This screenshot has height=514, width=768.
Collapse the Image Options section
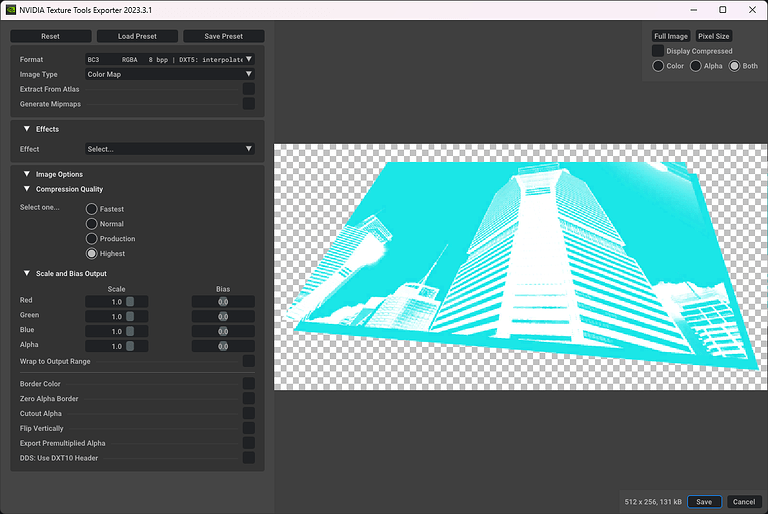point(26,174)
